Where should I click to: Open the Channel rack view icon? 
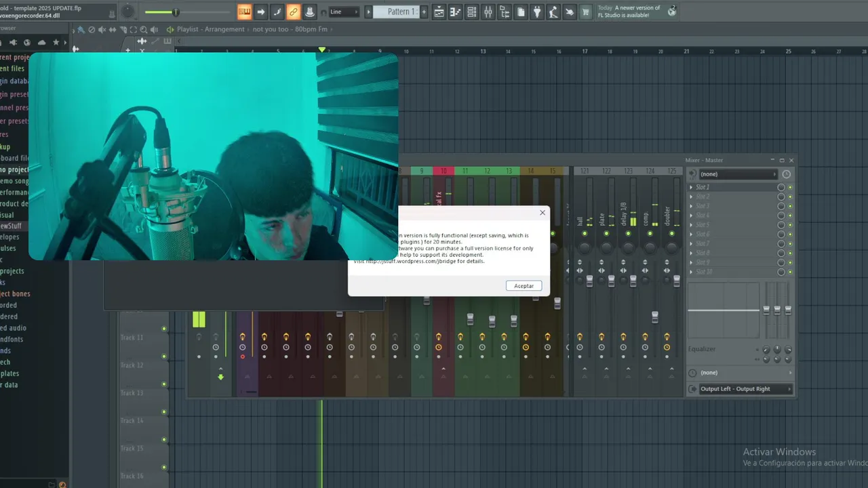pos(471,12)
